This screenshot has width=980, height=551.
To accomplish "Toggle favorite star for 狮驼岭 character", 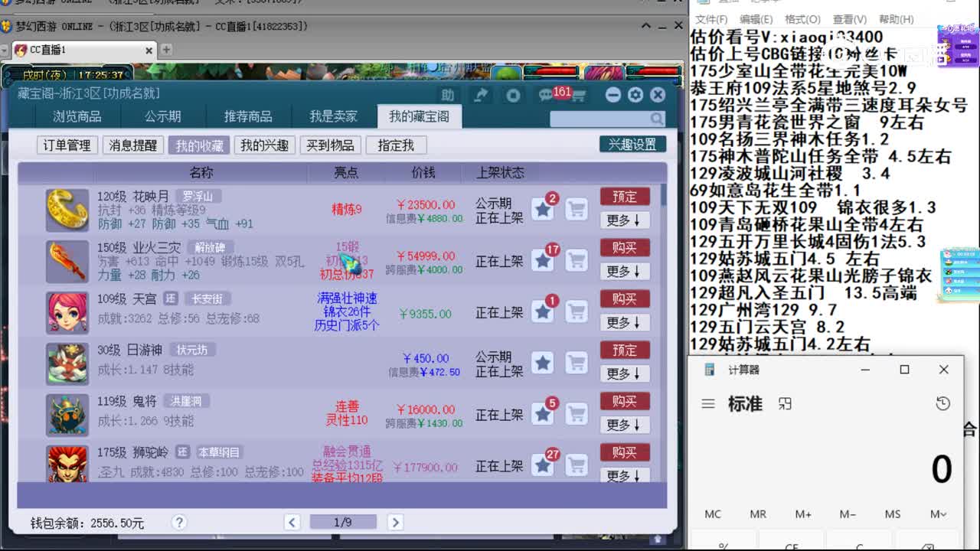I will [543, 465].
